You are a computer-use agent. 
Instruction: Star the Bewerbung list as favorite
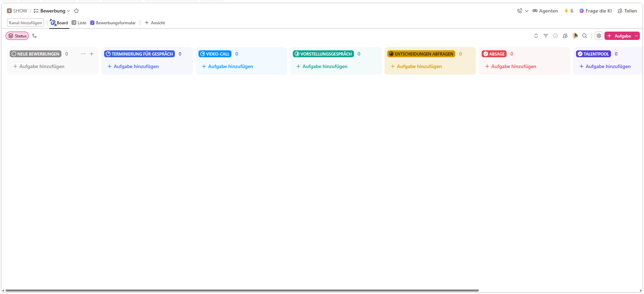point(76,11)
